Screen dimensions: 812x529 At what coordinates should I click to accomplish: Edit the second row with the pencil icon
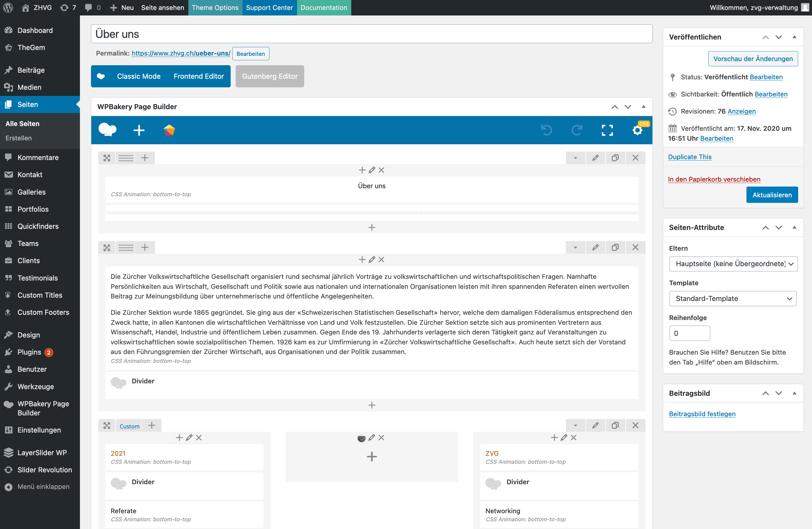pyautogui.click(x=595, y=247)
